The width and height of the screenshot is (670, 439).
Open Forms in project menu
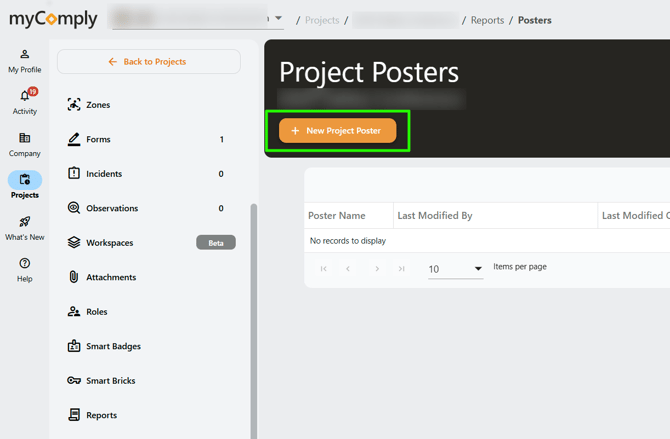tap(98, 140)
